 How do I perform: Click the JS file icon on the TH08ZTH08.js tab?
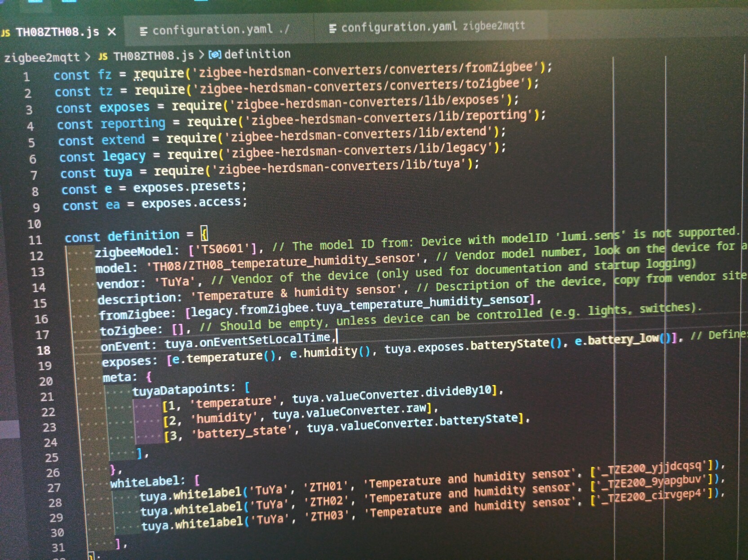(x=5, y=33)
